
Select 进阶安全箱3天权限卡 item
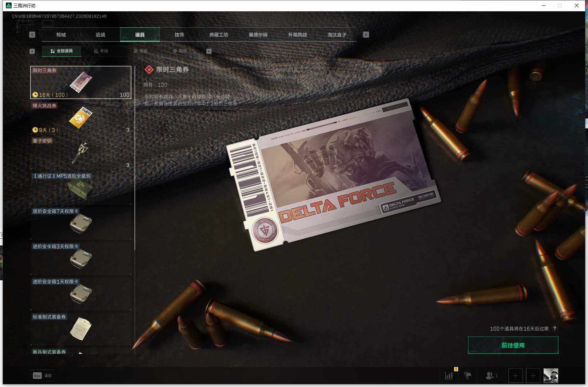pos(81,259)
